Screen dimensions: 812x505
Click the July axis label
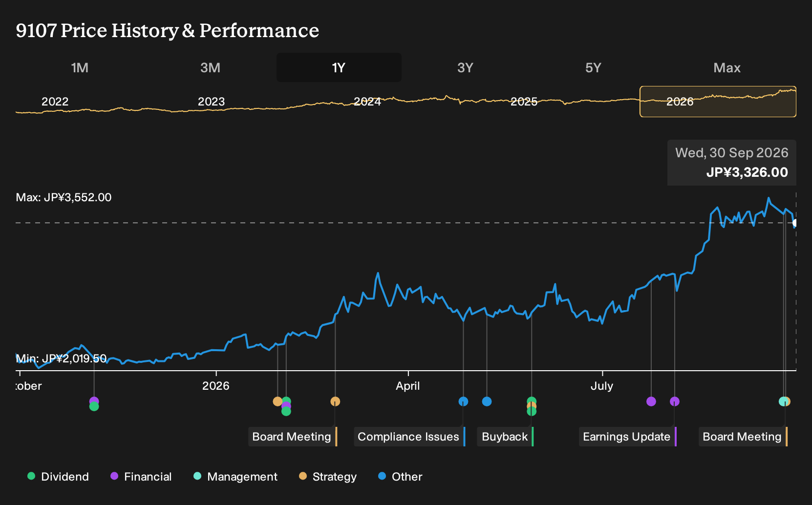pos(601,386)
